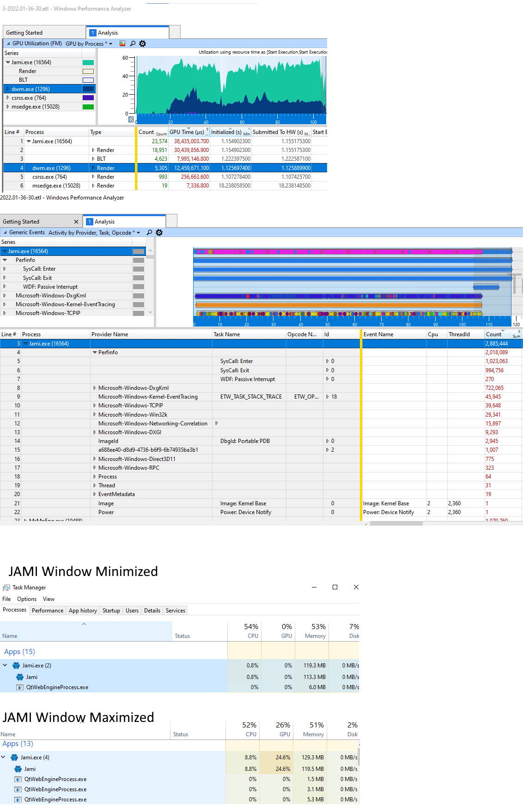Open settings gear in Generic Events toolbar
Image resolution: width=523 pixels, height=812 pixels.
159,232
